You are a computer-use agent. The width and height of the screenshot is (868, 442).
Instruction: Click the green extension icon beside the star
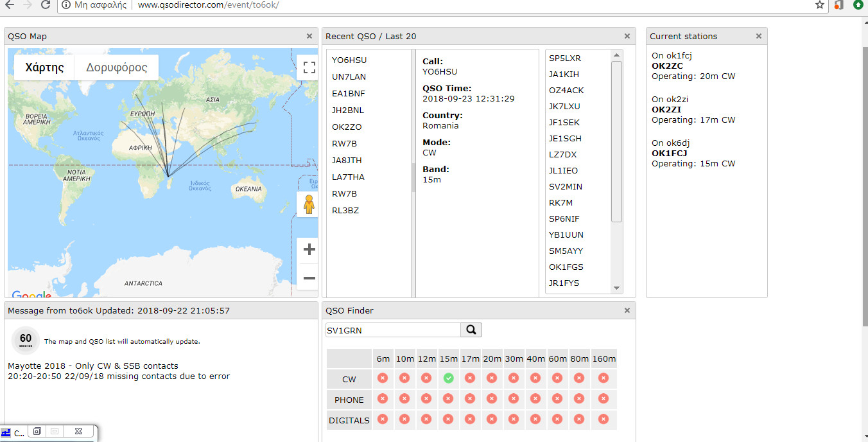[858, 6]
